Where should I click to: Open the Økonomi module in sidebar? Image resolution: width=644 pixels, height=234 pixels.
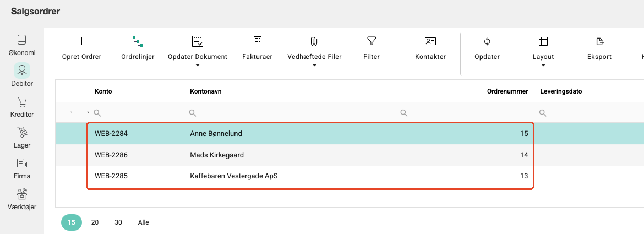22,45
